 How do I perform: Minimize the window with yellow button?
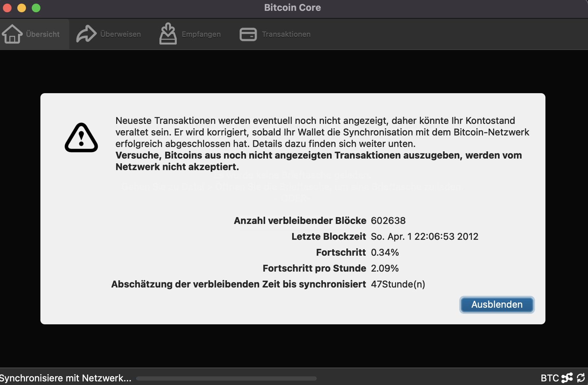(x=22, y=8)
